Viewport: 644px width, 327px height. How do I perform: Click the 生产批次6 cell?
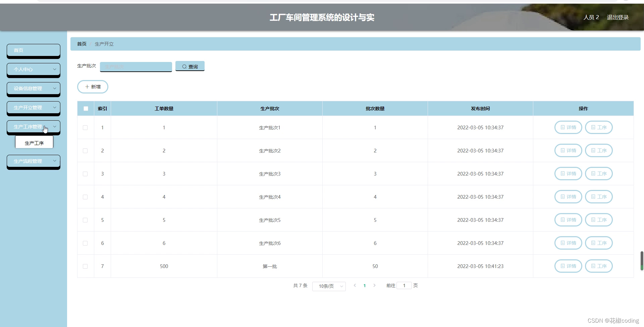(270, 243)
